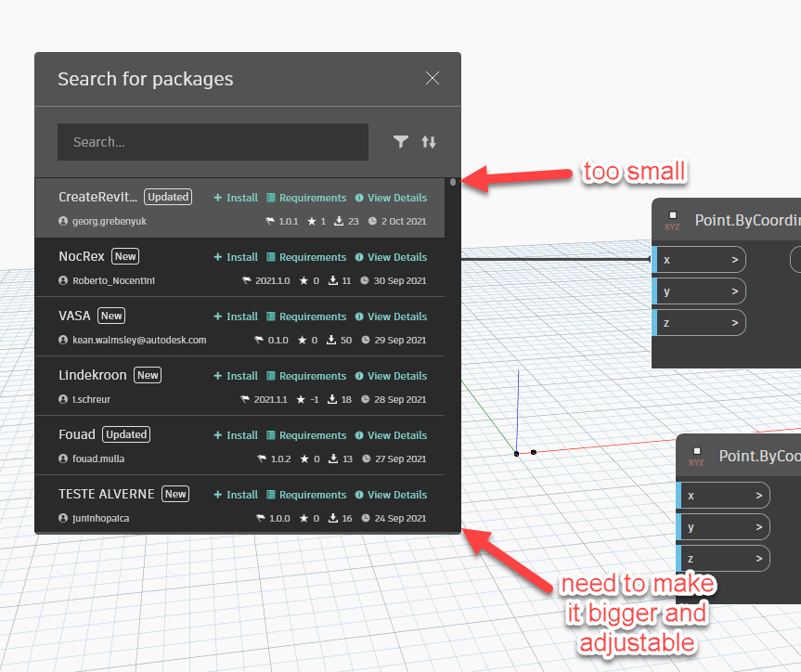Show Requirements for TESTE ALVERNE package
The image size is (801, 672).
click(306, 494)
